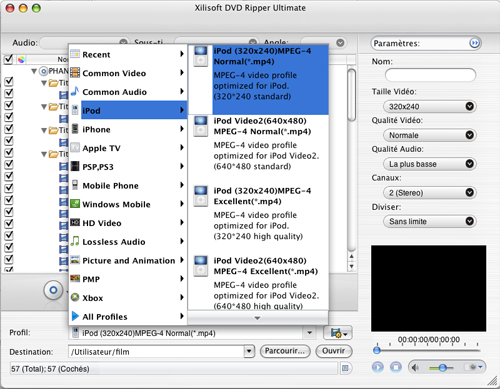Screen dimensions: 500x389
Task: Click the Parcourir... button
Action: pyautogui.click(x=285, y=351)
